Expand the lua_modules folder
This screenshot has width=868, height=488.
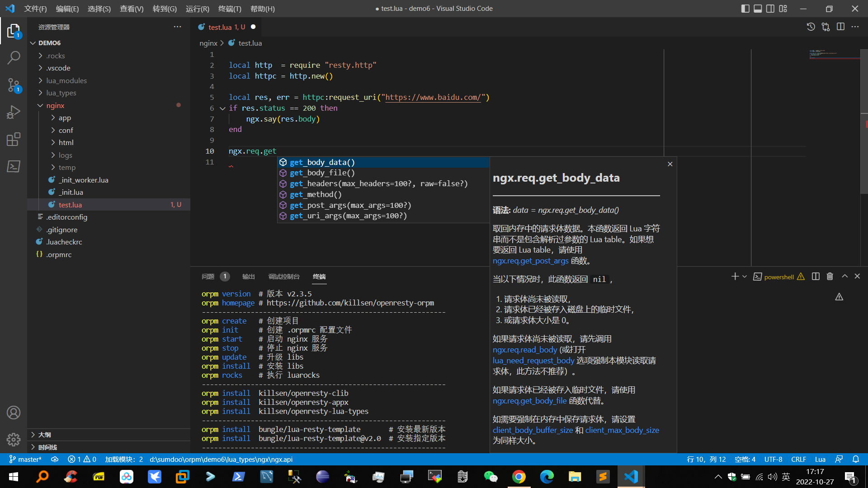pyautogui.click(x=66, y=80)
